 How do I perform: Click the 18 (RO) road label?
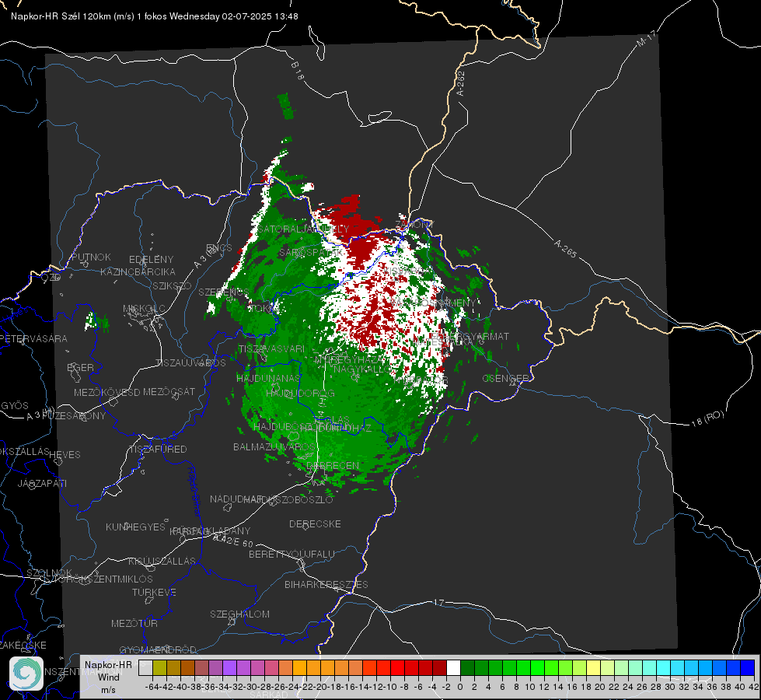pos(707,418)
